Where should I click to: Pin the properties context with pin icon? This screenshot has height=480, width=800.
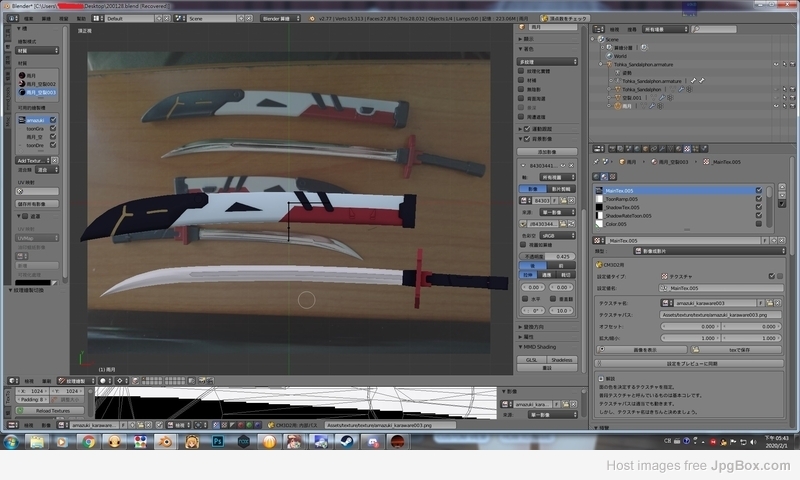596,162
